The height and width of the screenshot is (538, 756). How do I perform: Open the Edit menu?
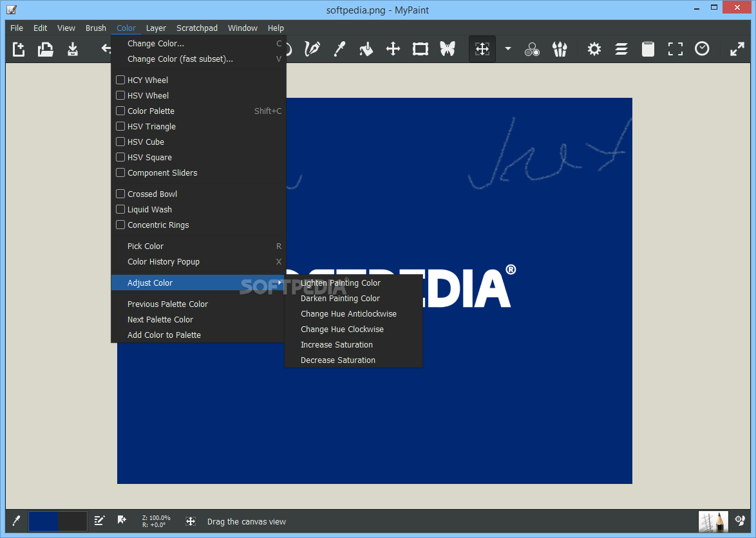tap(40, 28)
